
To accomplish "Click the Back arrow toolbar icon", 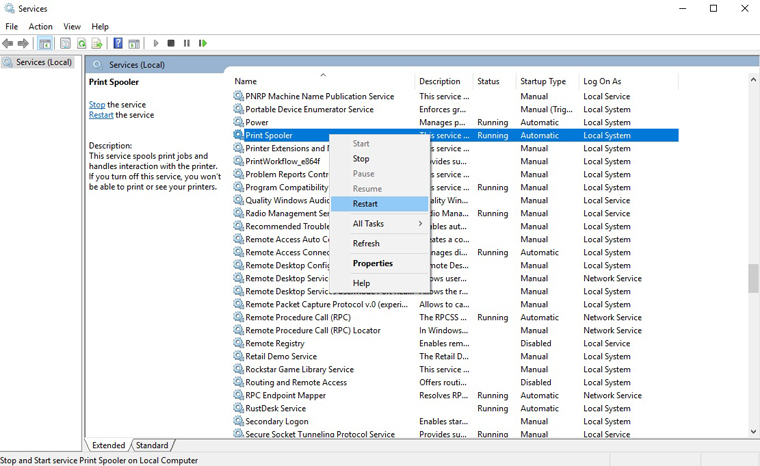I will click(8, 44).
